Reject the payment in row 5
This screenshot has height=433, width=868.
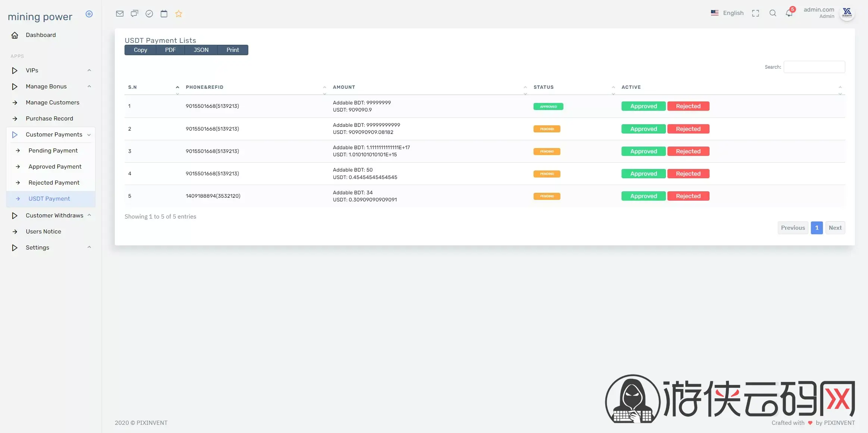tap(688, 196)
